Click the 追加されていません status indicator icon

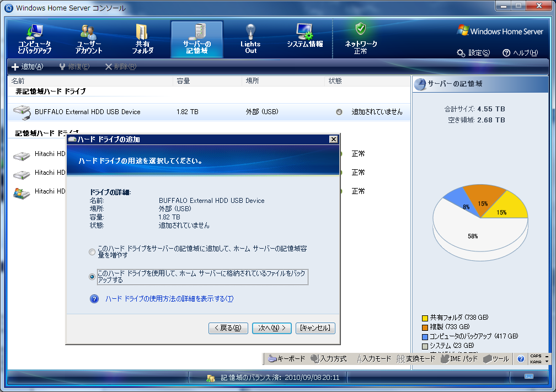click(x=339, y=112)
